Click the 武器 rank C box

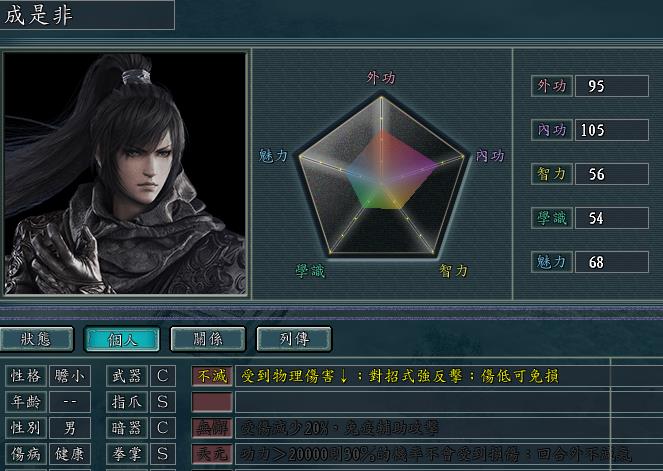point(163,376)
